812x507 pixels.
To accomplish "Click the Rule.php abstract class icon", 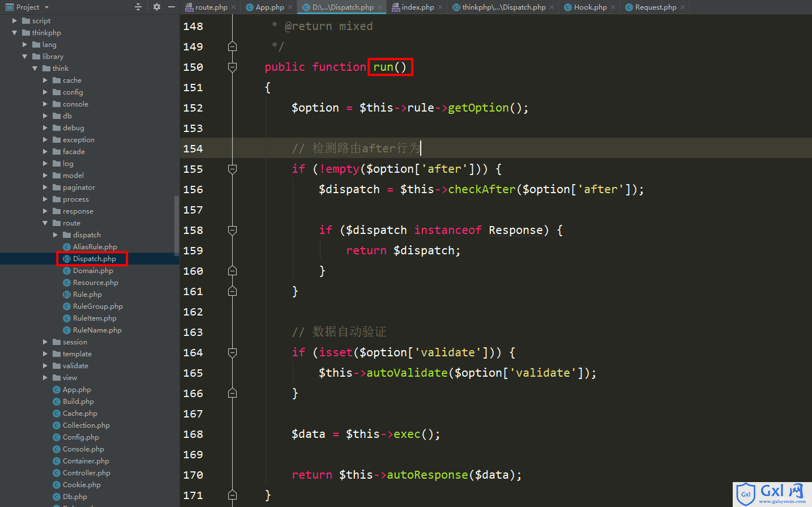I will [x=67, y=294].
